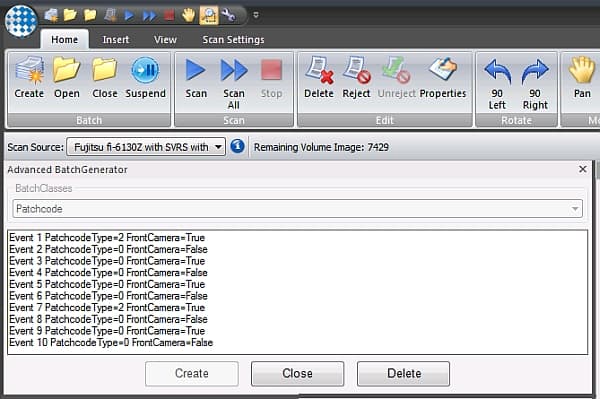Switch to the Insert ribbon tab
Screen dimensions: 600x399
116,39
